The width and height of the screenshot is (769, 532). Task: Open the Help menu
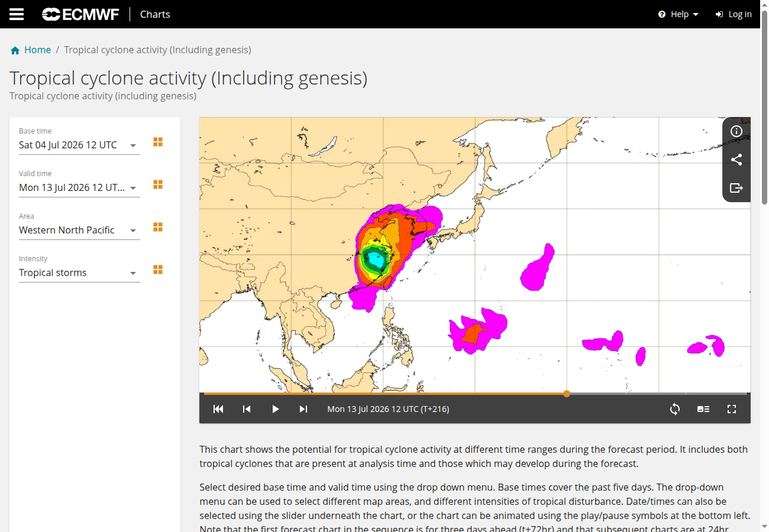tap(678, 14)
